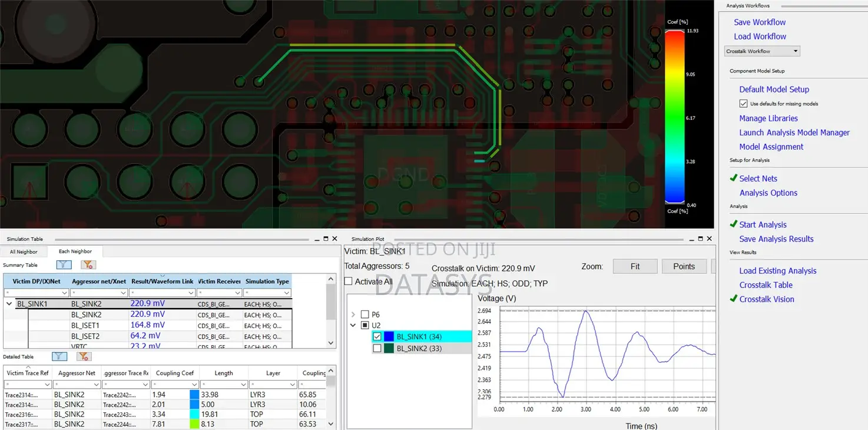
Task: Open Result/Waveform Link filter dropdown
Action: click(190, 293)
